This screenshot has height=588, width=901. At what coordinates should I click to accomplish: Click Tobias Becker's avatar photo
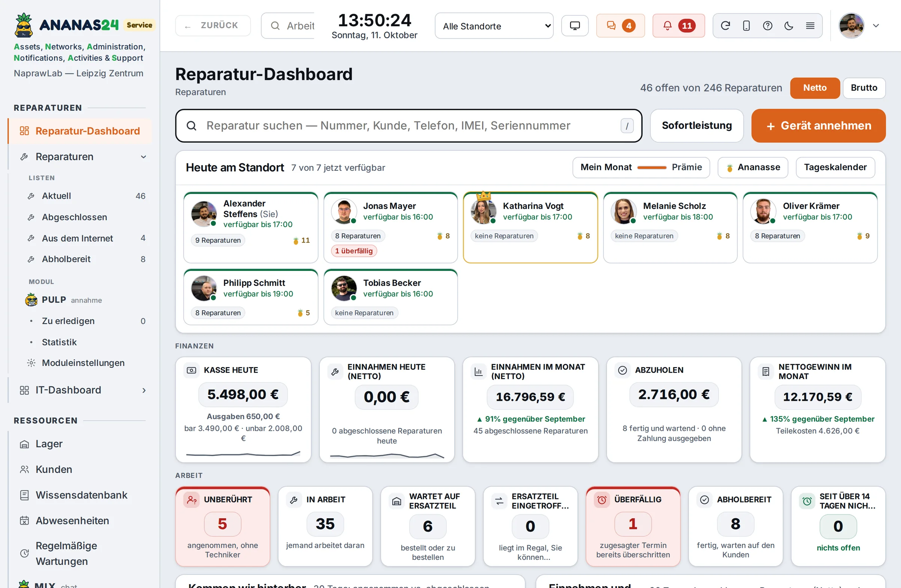[344, 288]
